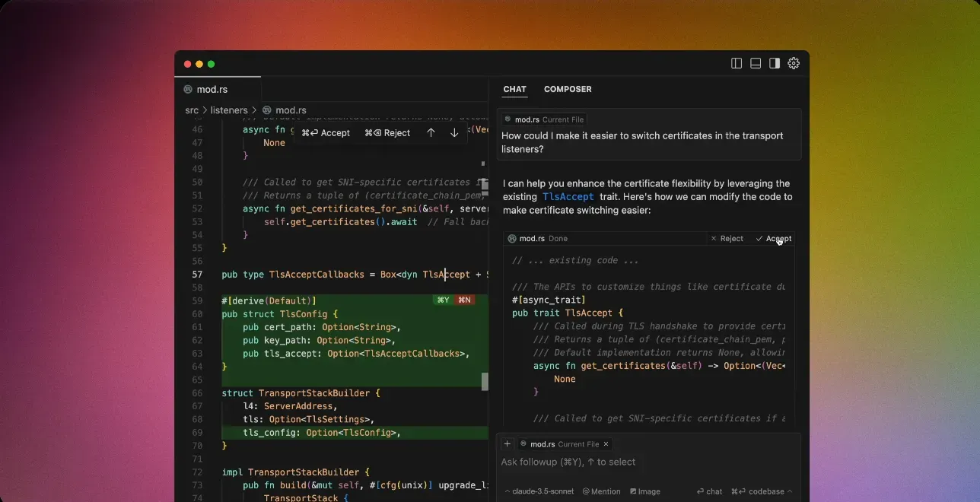Viewport: 980px width, 502px height.
Task: Insert a mention with @ Mention
Action: (601, 491)
